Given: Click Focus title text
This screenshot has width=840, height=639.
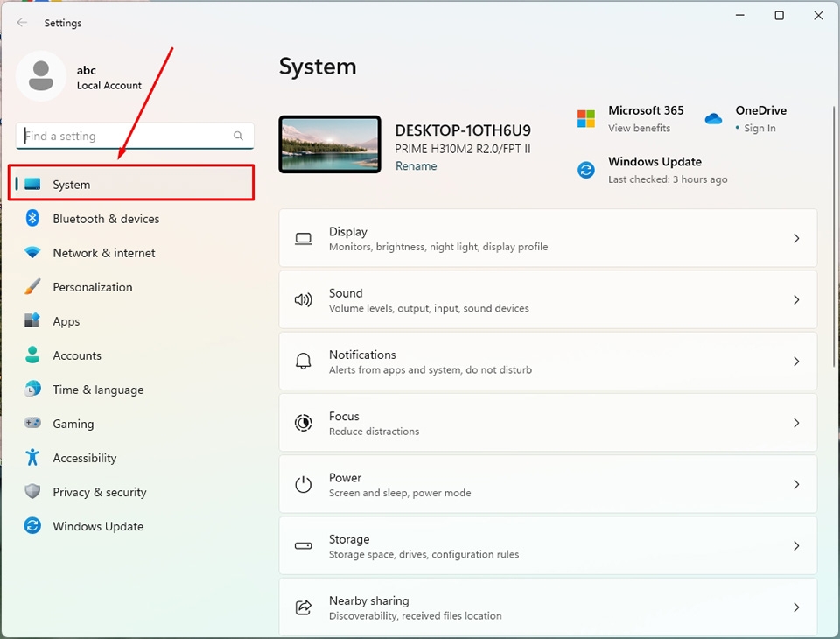Looking at the screenshot, I should point(344,417).
